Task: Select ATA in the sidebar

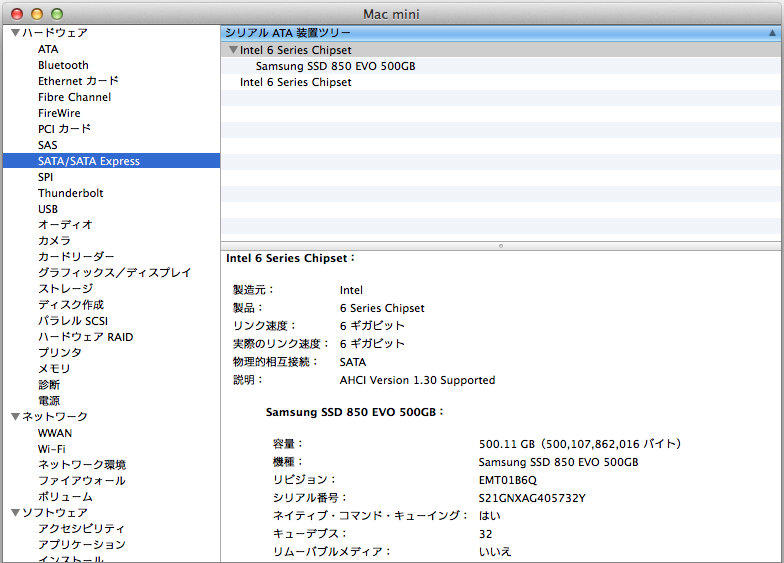Action: pos(48,49)
